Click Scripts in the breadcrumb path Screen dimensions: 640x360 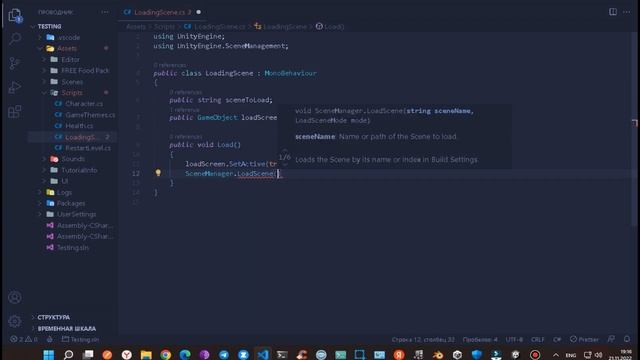pos(164,27)
